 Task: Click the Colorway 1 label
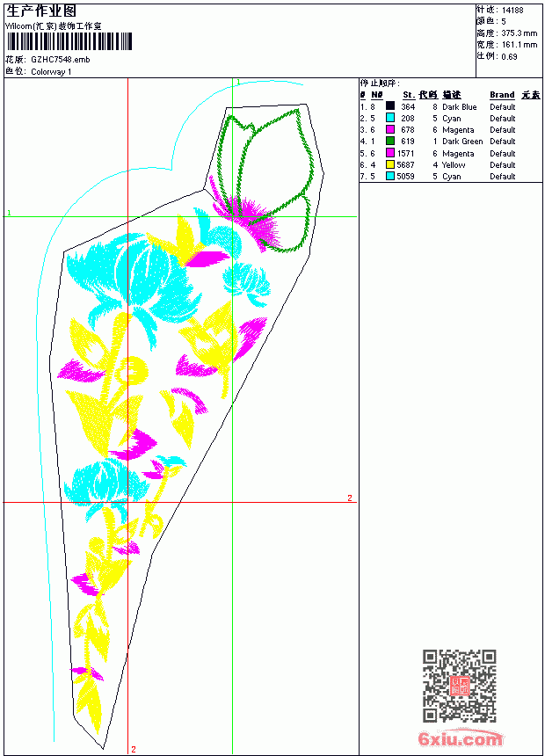pyautogui.click(x=51, y=72)
